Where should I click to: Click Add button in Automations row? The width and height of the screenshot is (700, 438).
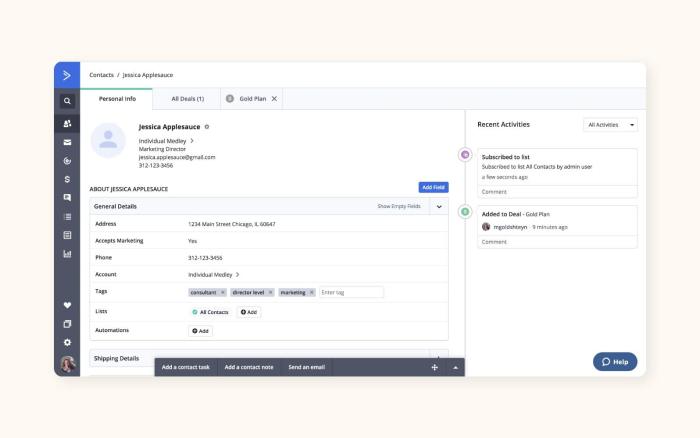click(200, 331)
